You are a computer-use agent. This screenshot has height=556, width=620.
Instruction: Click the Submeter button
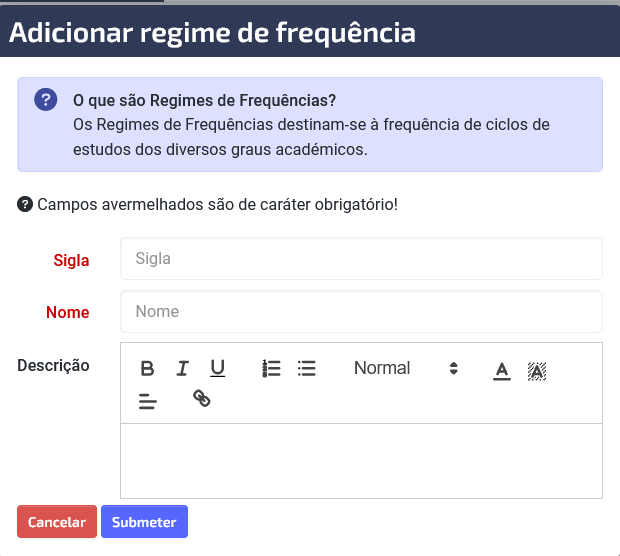144,522
